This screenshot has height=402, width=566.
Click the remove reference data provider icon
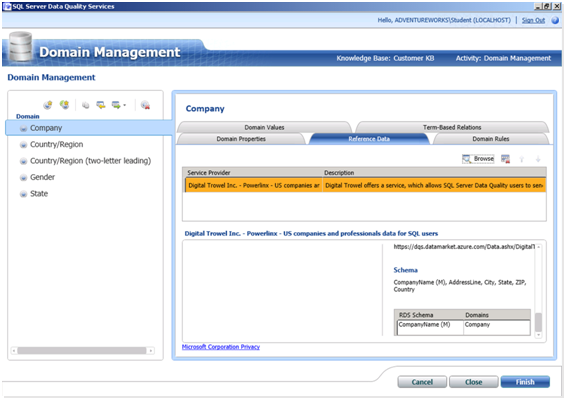[505, 159]
